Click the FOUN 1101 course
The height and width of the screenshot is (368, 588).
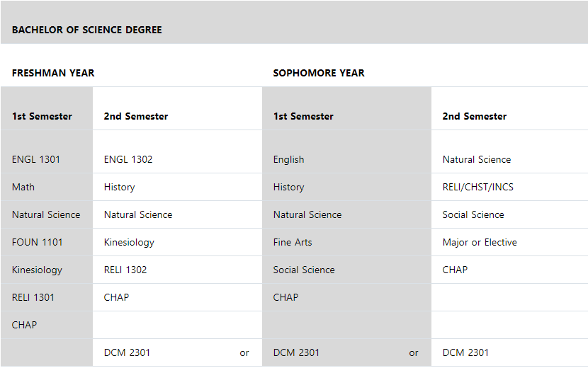pos(38,242)
